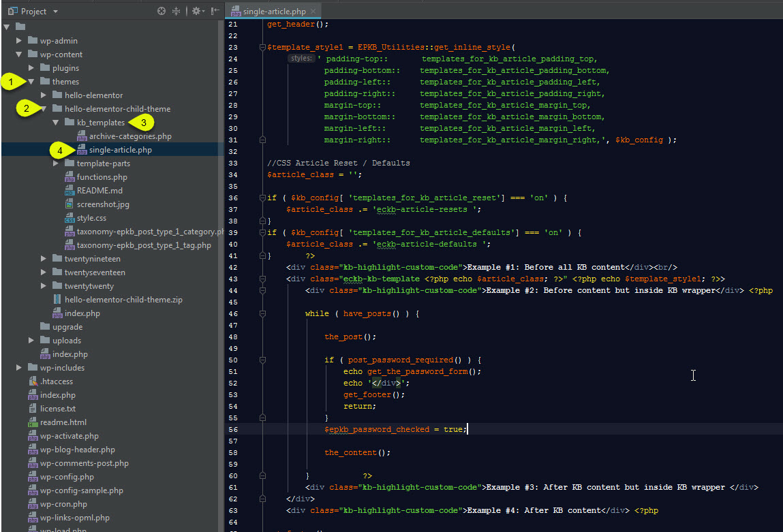Click the style.css file icon

tap(70, 218)
